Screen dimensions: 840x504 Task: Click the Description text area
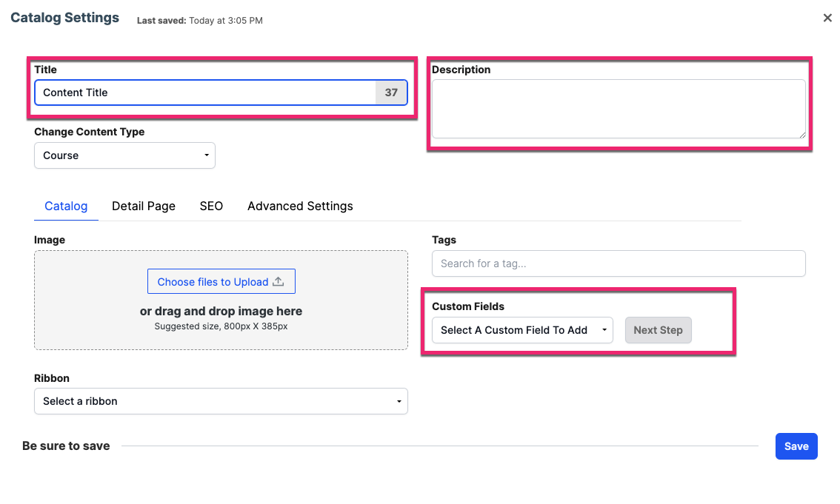(x=619, y=109)
